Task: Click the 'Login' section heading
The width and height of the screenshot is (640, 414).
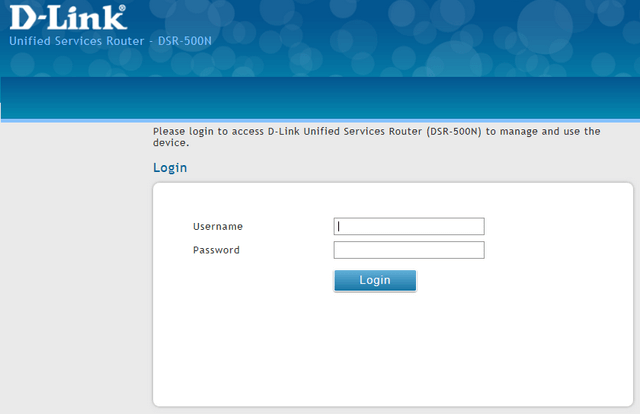Action: tap(170, 168)
